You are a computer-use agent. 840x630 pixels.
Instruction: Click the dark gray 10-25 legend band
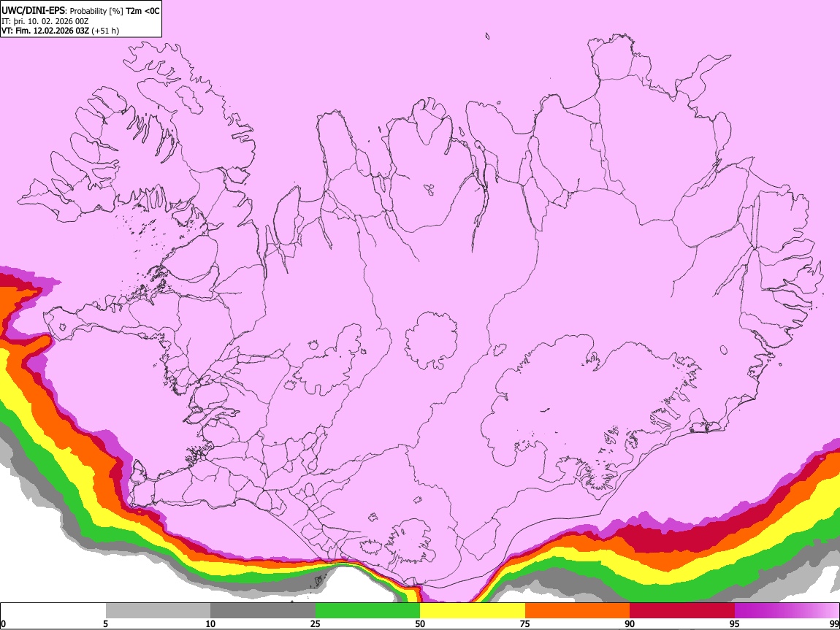(x=263, y=610)
